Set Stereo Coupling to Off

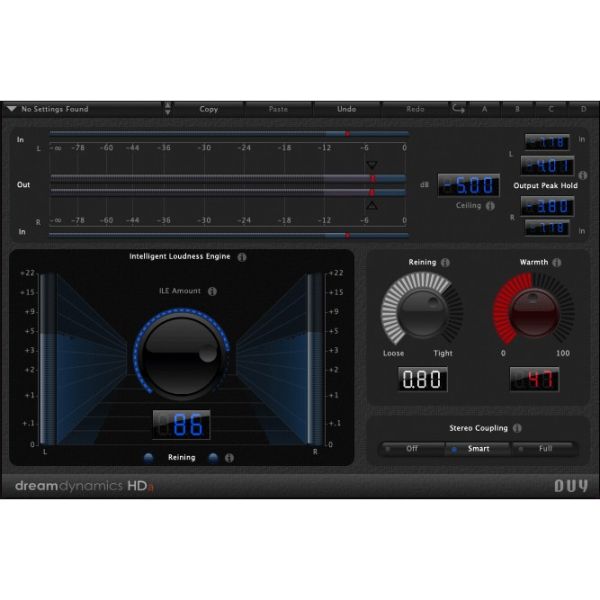(412, 448)
